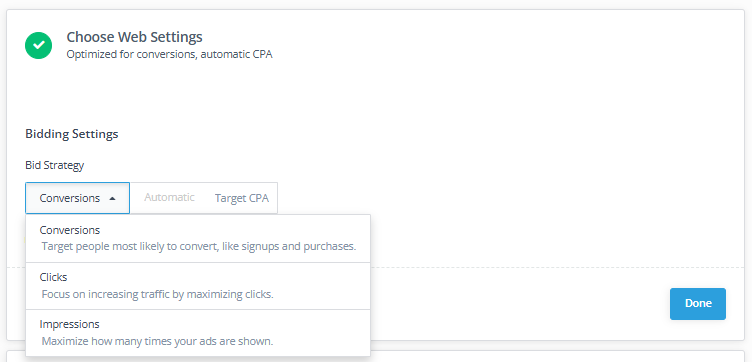Image resolution: width=752 pixels, height=362 pixels.
Task: Click the Choose Web Settings heading
Action: pyautogui.click(x=134, y=37)
